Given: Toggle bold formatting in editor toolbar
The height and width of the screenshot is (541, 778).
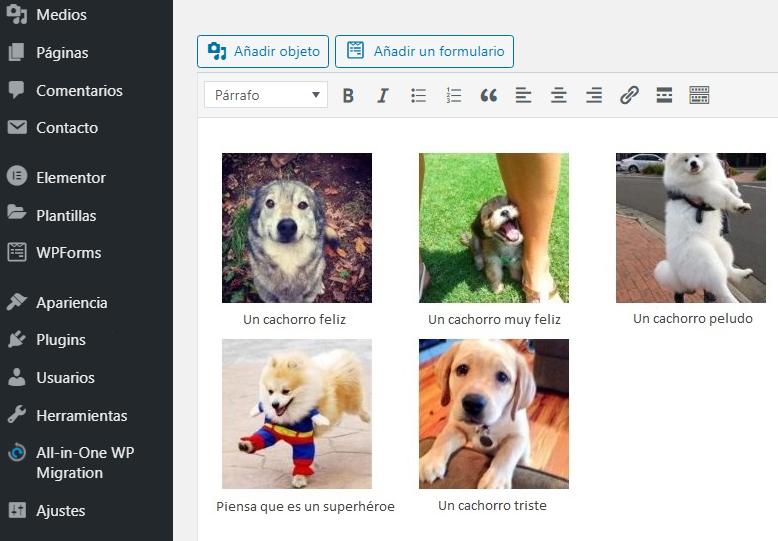Looking at the screenshot, I should tap(348, 95).
